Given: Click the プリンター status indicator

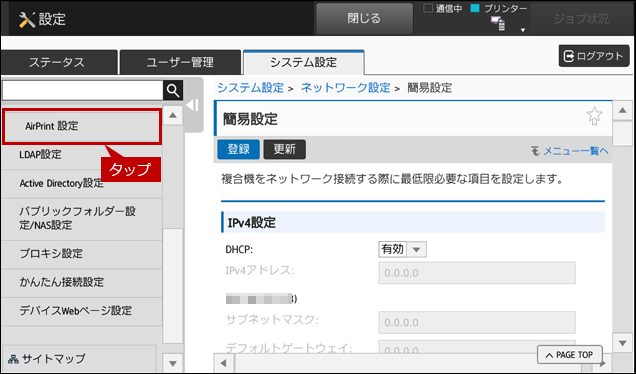Looking at the screenshot, I should coord(499,9).
